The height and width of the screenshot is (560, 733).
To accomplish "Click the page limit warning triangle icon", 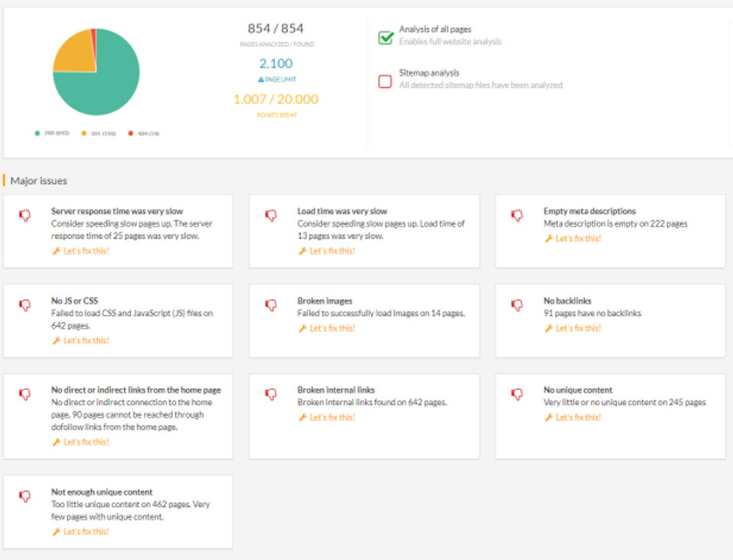I will (261, 79).
